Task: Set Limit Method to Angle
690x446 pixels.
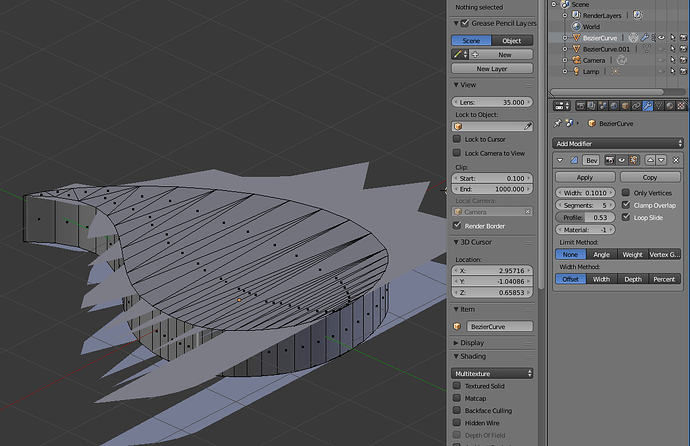Action: point(601,254)
